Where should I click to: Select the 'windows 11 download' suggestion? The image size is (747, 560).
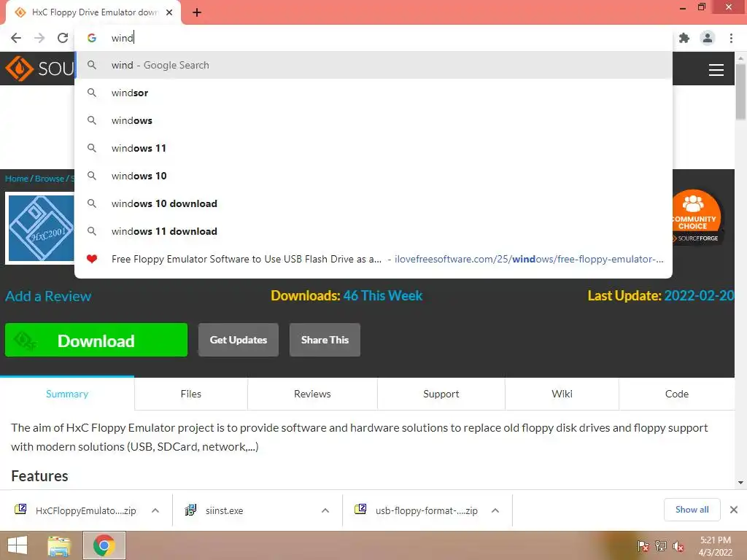[x=373, y=231]
